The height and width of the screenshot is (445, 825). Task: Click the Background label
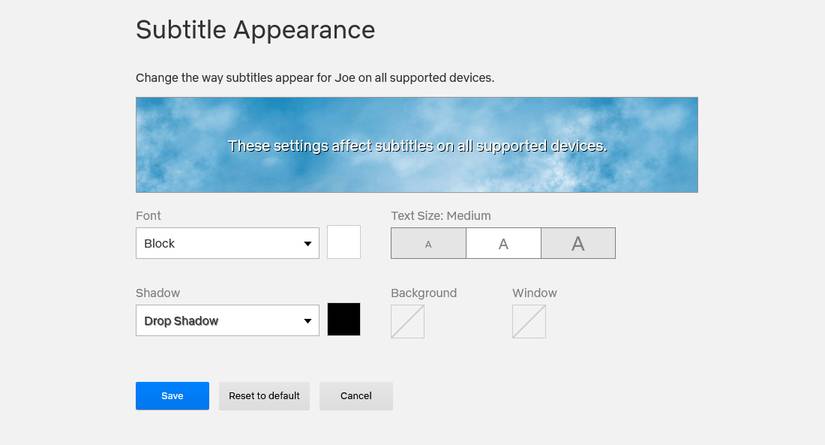(424, 293)
